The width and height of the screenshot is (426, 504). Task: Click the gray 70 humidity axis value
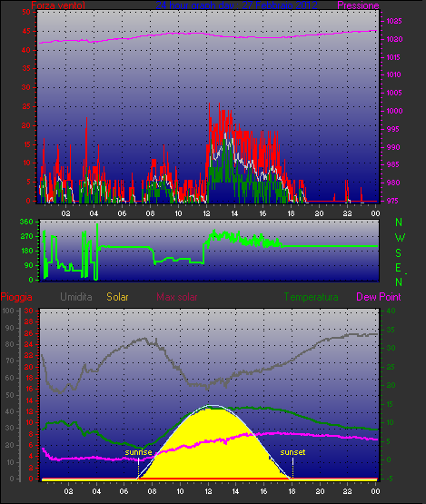(x=10, y=361)
